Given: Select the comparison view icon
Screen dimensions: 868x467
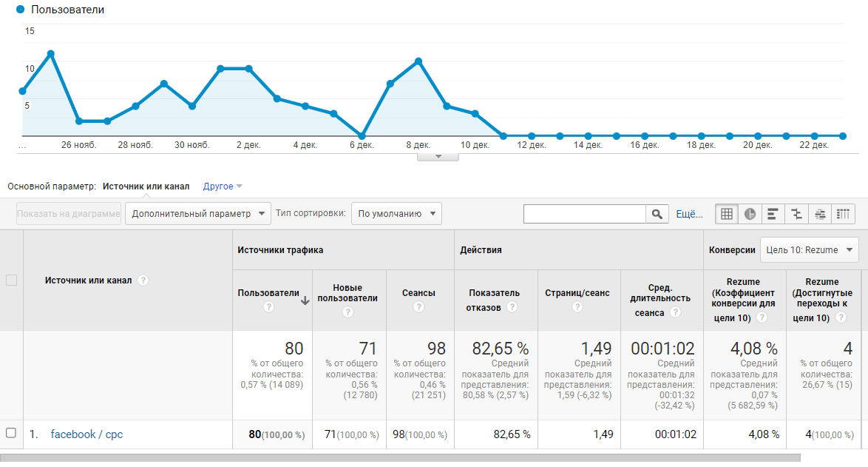Looking at the screenshot, I should click(x=796, y=214).
